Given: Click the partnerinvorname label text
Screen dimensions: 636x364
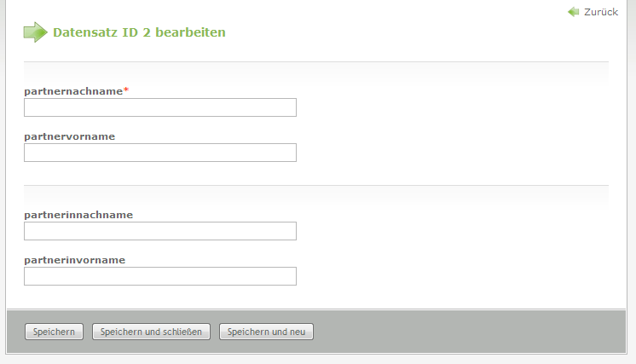Looking at the screenshot, I should click(75, 260).
